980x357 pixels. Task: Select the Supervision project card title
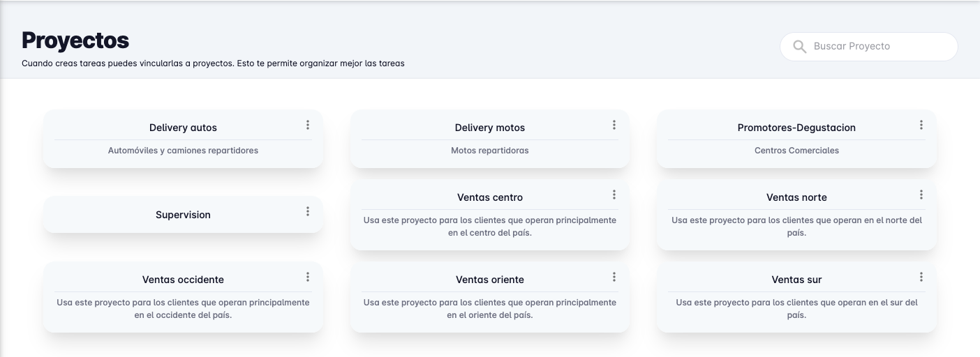click(x=183, y=215)
